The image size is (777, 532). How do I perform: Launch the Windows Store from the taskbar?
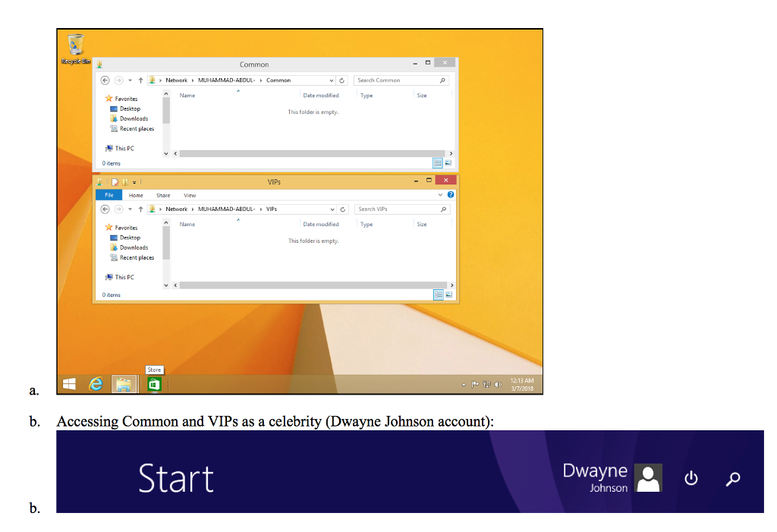(x=154, y=384)
